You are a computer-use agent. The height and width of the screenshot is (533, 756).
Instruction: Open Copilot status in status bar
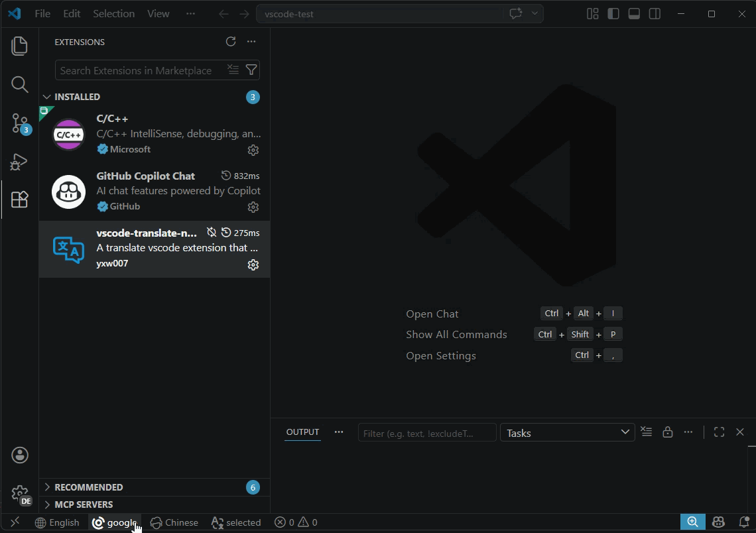click(718, 522)
